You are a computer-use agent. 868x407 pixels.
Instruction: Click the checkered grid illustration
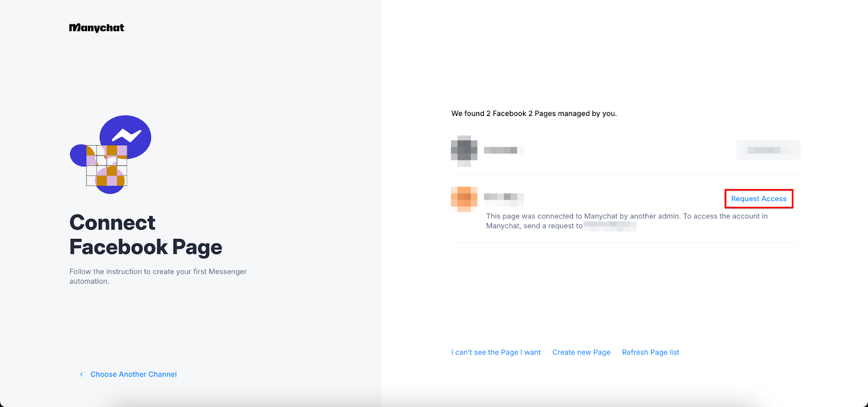(x=107, y=166)
